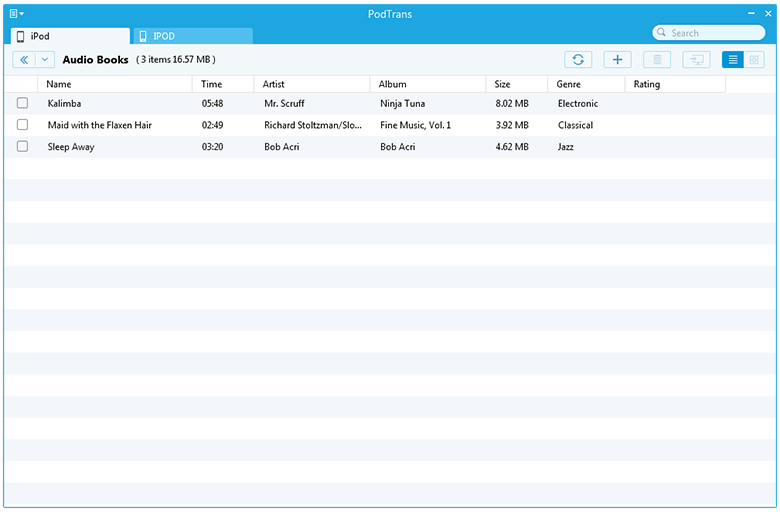The width and height of the screenshot is (780, 512).
Task: Go back with the double-chevron icon
Action: [x=24, y=60]
